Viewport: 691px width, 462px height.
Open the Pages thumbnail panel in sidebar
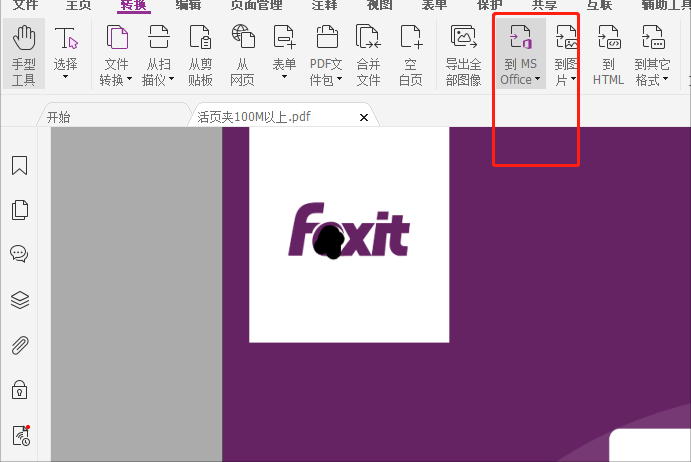point(19,209)
